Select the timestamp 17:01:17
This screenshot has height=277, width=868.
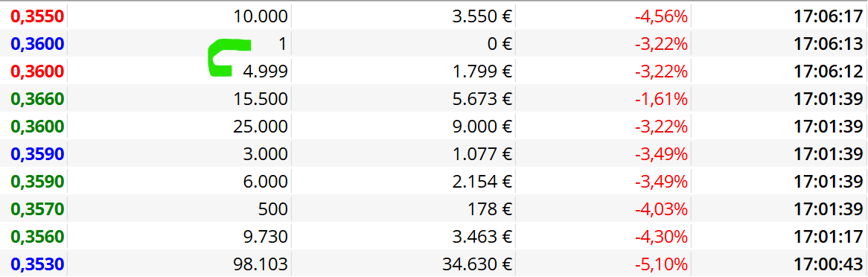pyautogui.click(x=828, y=237)
